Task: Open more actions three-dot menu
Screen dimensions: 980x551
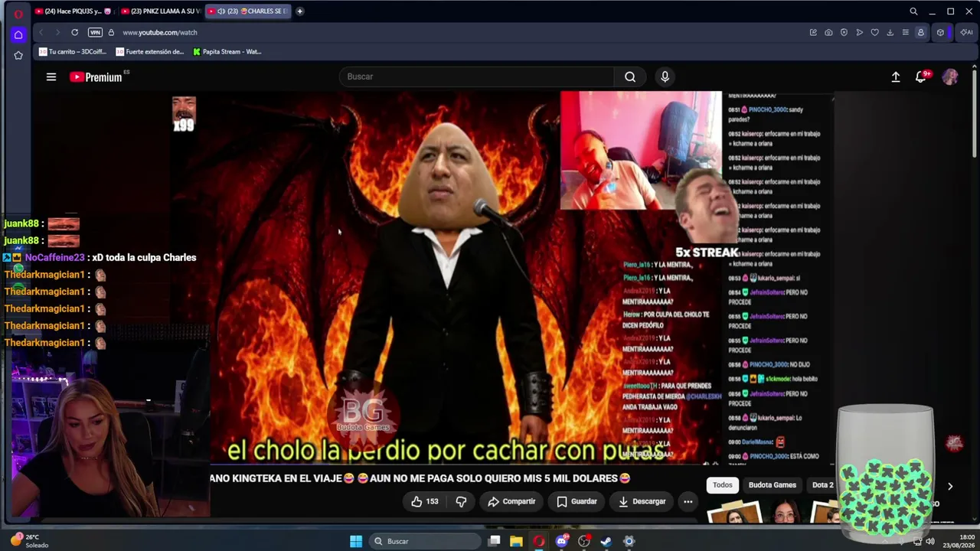Action: pyautogui.click(x=688, y=501)
